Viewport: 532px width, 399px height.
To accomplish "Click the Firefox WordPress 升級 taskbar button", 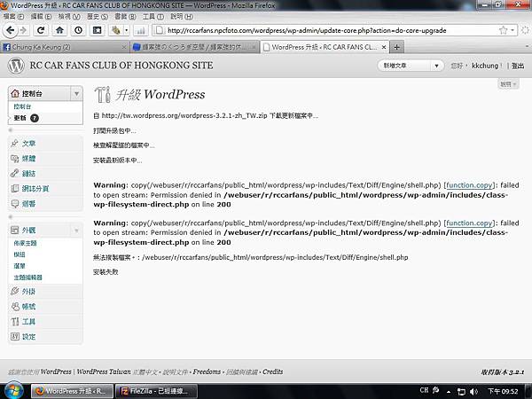I will click(72, 391).
